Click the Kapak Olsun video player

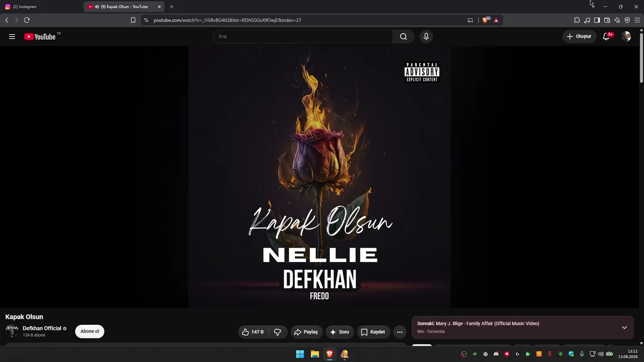(319, 177)
